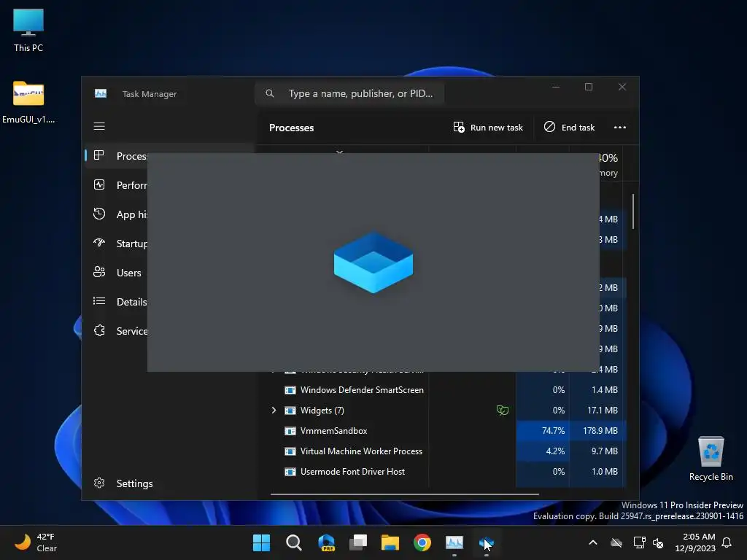Select the Users tab label
Viewport: 747px width, 560px height.
point(128,273)
